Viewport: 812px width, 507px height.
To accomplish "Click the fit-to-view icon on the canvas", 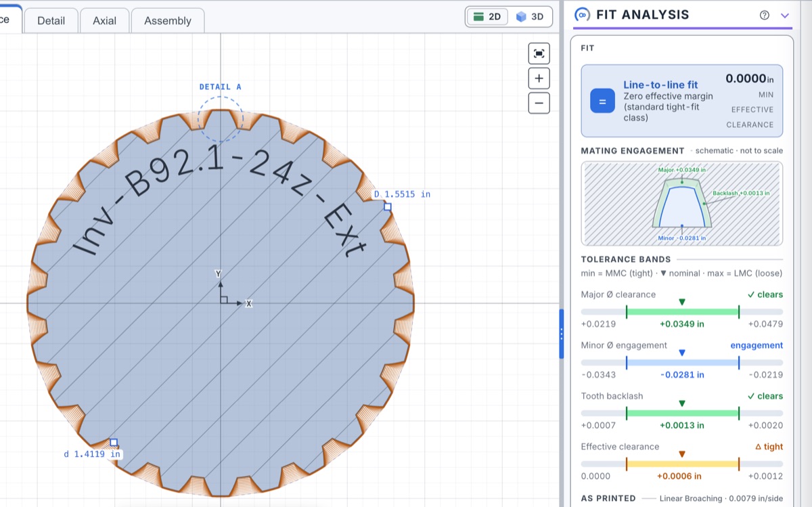I will coord(539,54).
